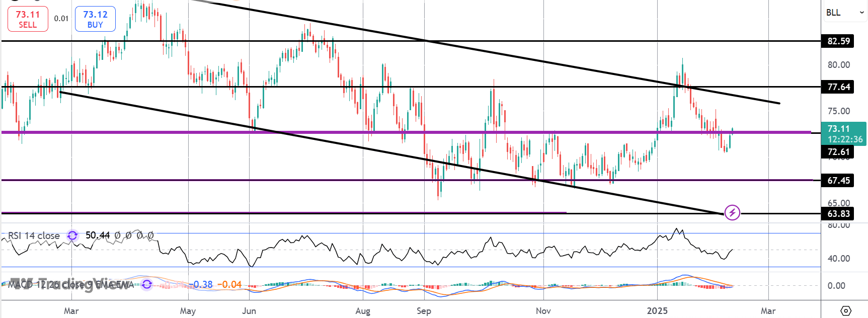The image size is (868, 318).
Task: Click the MACD indicator refresh icon
Action: (146, 284)
